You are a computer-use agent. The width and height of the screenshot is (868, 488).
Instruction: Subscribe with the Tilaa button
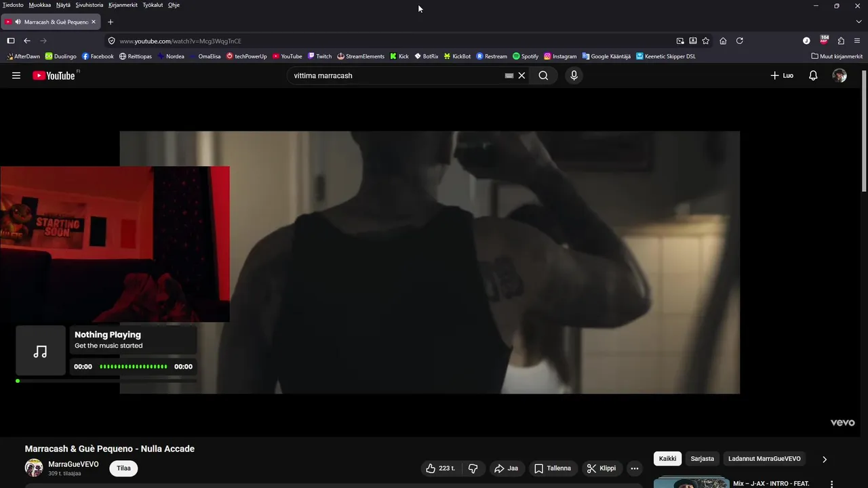tap(123, 468)
